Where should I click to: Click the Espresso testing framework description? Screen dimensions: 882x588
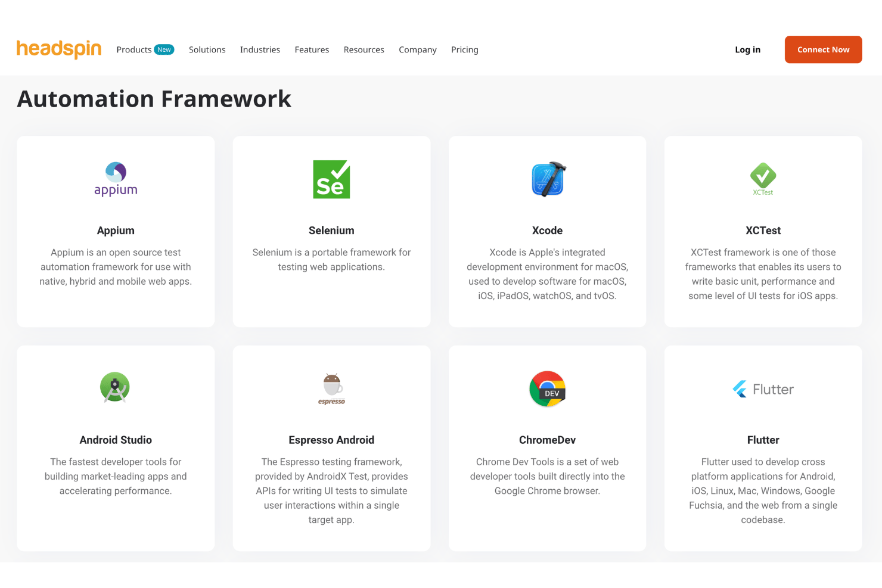click(x=331, y=491)
